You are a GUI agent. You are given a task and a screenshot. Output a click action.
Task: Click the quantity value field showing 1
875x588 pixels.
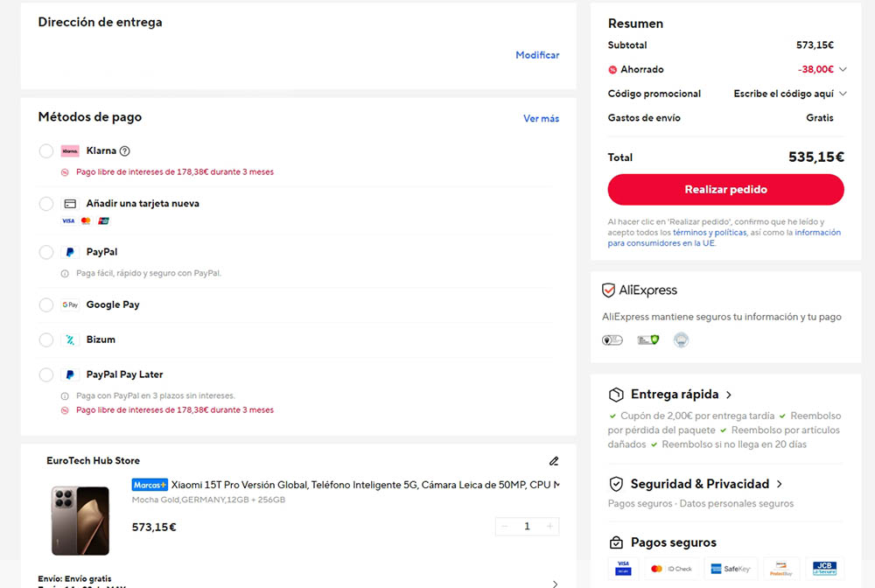[527, 526]
